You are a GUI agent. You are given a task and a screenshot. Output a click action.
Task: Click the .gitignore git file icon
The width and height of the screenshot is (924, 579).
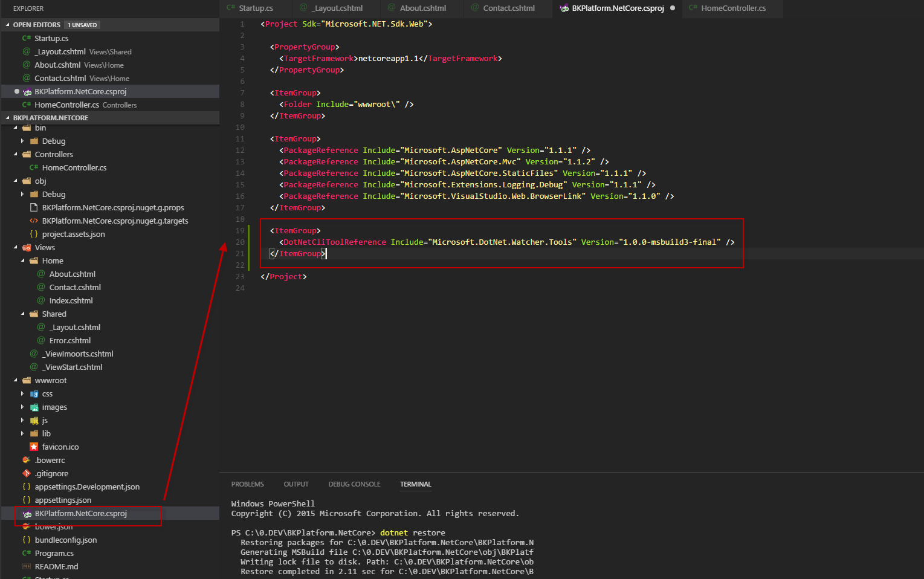point(27,473)
